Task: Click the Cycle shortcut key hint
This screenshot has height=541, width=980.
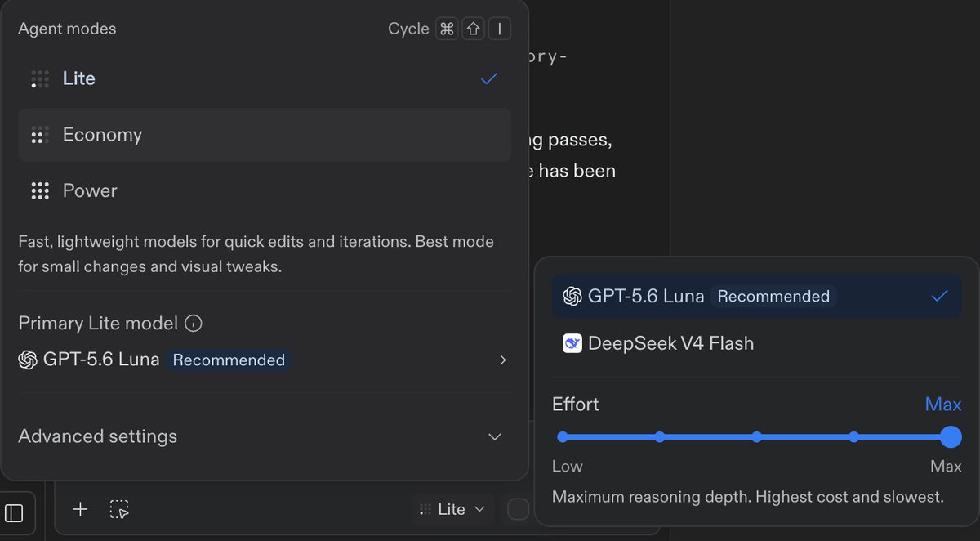Action: click(x=450, y=29)
